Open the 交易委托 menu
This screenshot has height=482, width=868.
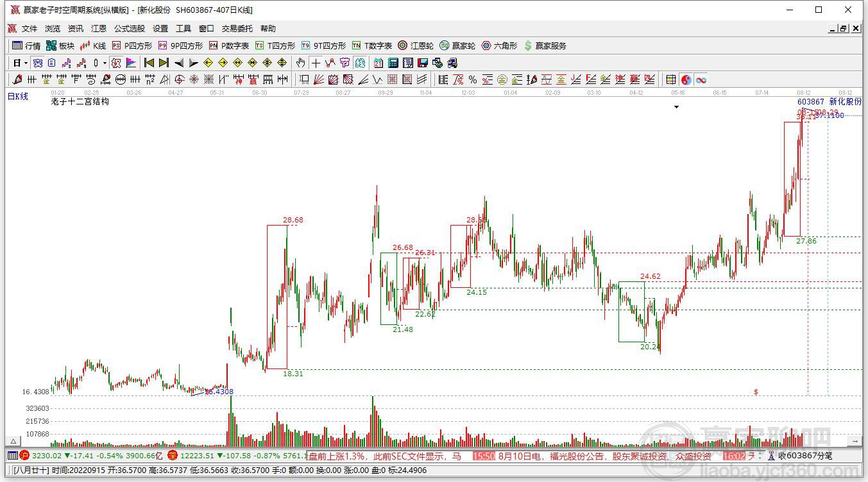tap(237, 29)
